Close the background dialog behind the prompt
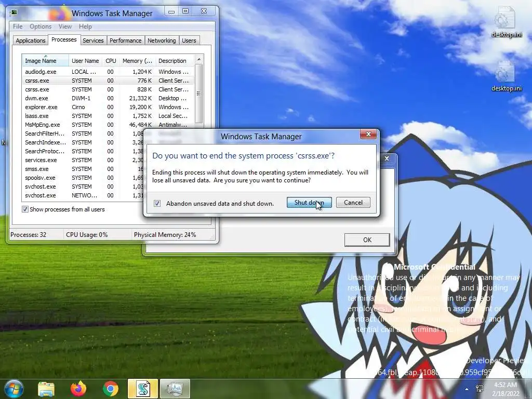 coord(387,158)
